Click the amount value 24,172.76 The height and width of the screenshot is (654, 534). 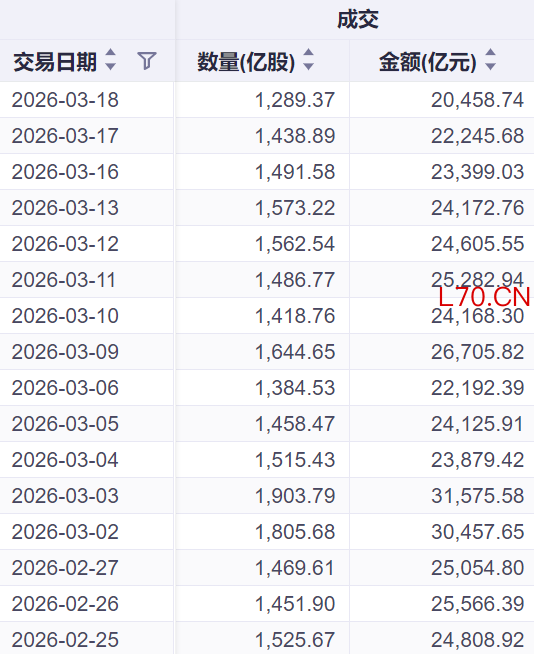tap(477, 208)
